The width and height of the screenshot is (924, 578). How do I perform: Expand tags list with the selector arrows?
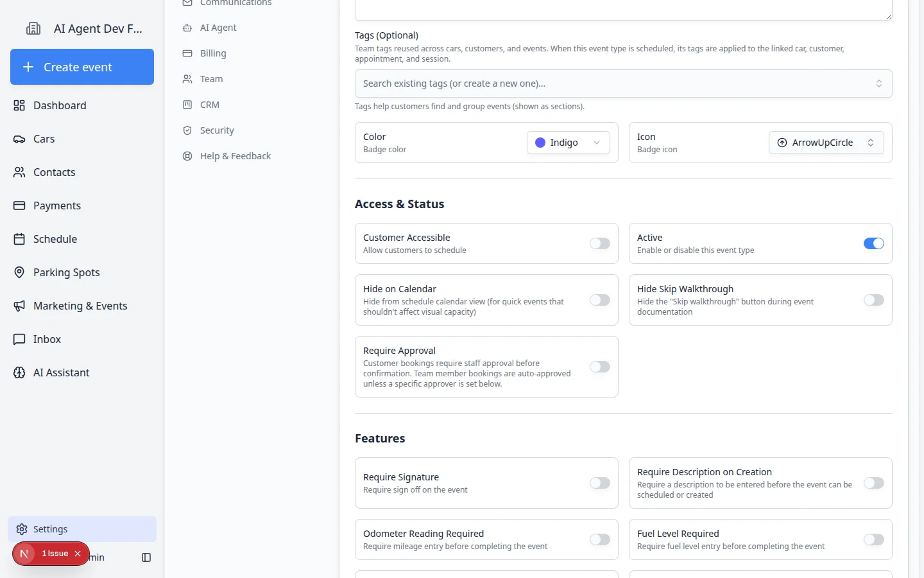879,83
